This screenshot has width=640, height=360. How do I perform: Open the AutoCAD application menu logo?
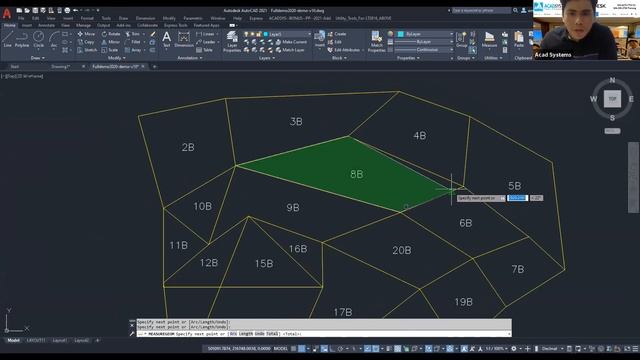[x=7, y=13]
